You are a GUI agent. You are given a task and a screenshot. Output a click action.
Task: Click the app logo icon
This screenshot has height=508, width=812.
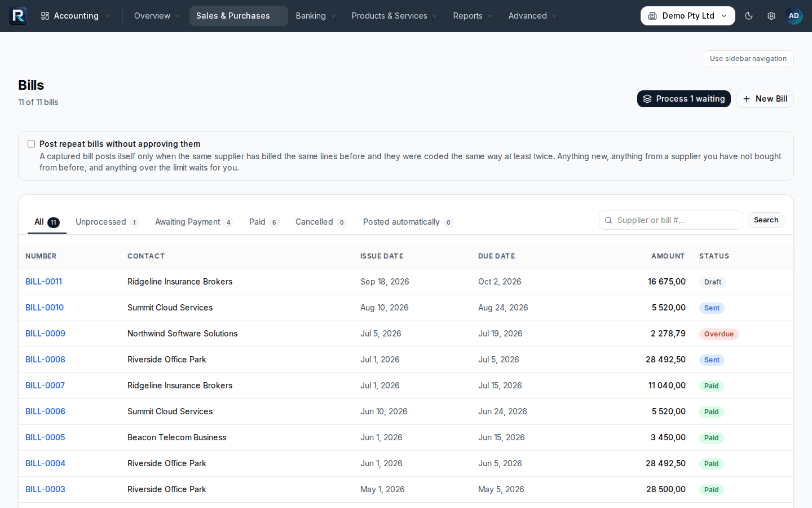point(18,16)
